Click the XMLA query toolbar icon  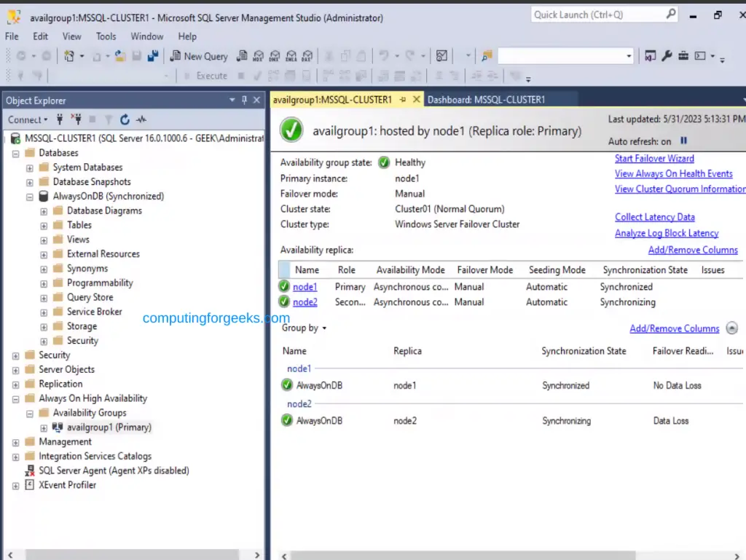pos(291,56)
